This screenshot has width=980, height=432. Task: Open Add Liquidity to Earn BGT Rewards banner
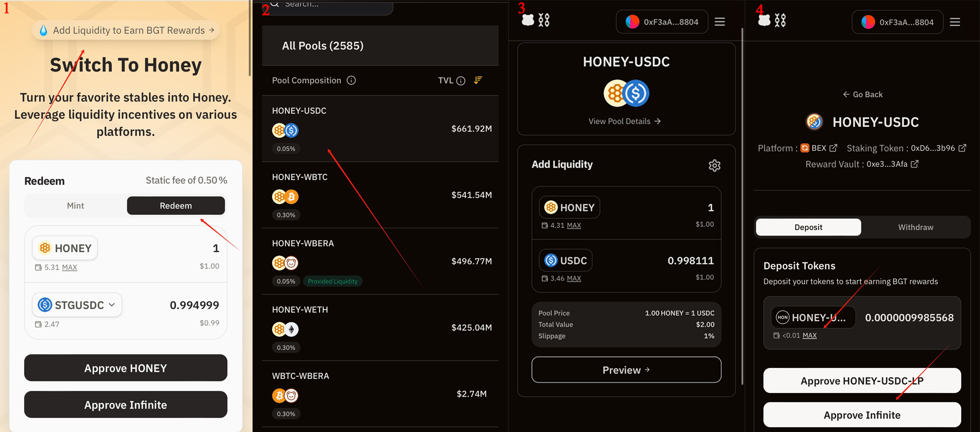point(126,30)
